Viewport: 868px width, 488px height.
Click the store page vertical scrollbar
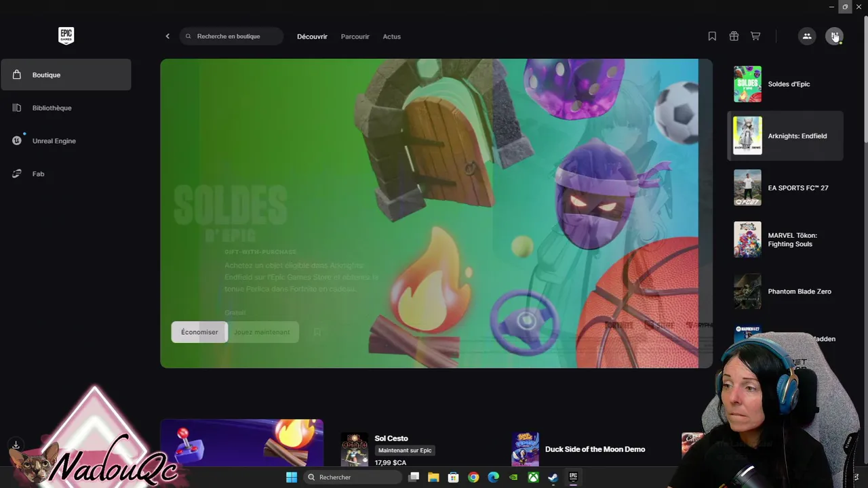coord(865,78)
